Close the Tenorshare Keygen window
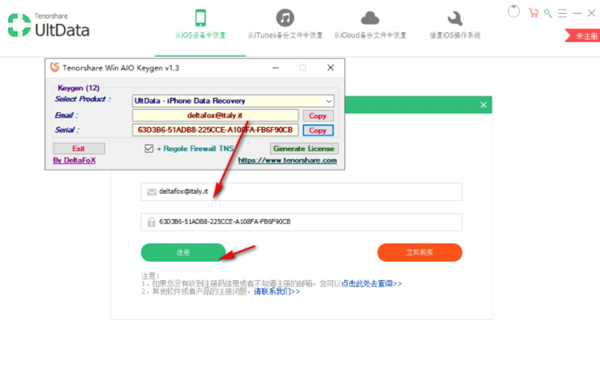This screenshot has width=600, height=374. pos(331,68)
